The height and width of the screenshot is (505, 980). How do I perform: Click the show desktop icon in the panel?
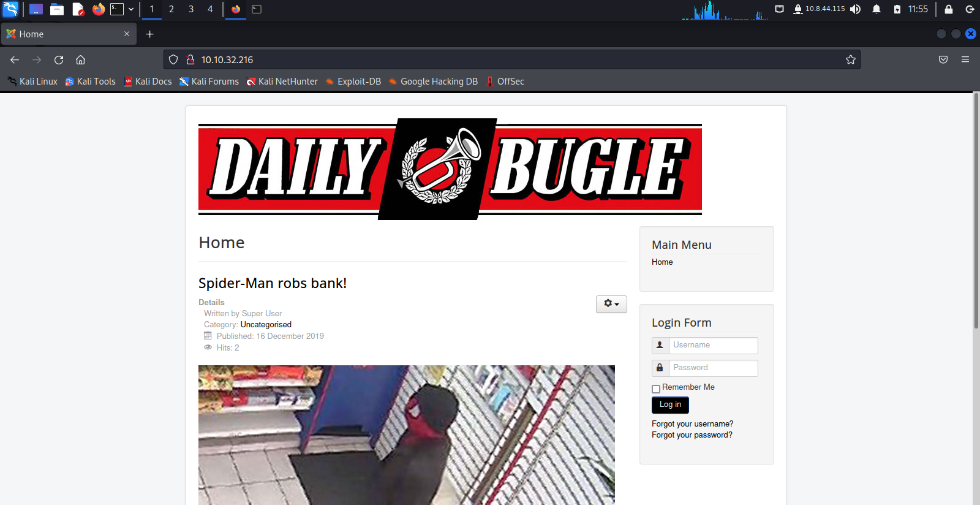[x=36, y=9]
